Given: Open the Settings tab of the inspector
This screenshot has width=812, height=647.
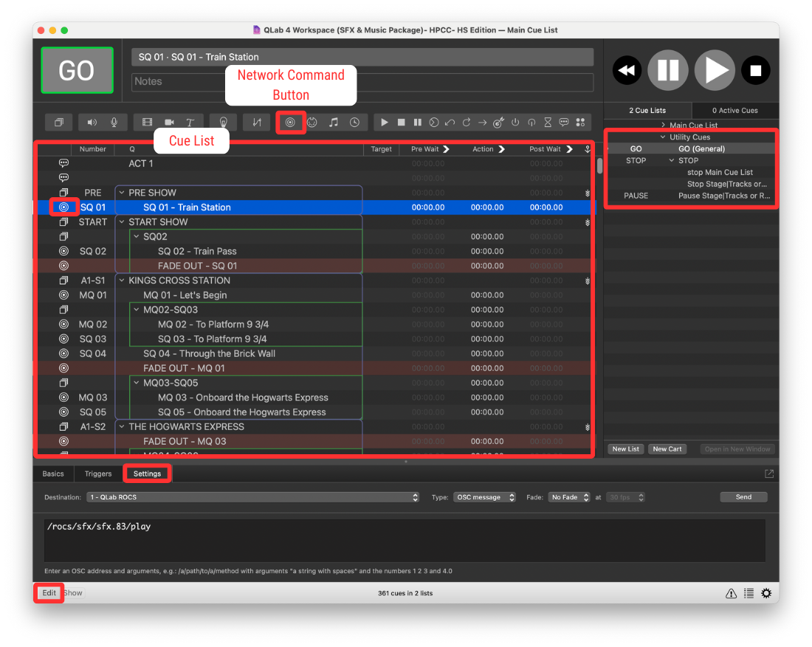Looking at the screenshot, I should click(x=147, y=473).
